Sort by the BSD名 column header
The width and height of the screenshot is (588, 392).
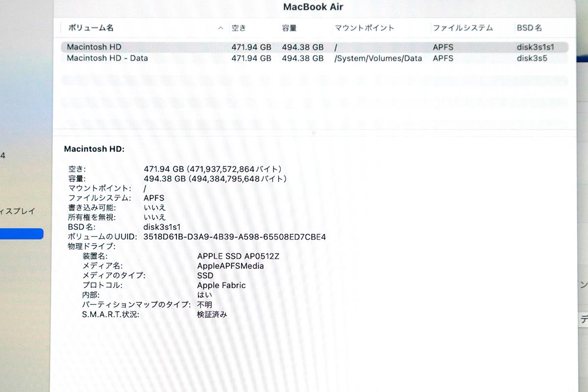529,28
